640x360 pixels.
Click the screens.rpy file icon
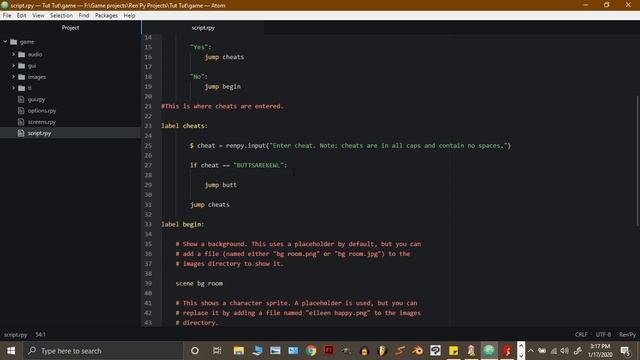click(21, 122)
